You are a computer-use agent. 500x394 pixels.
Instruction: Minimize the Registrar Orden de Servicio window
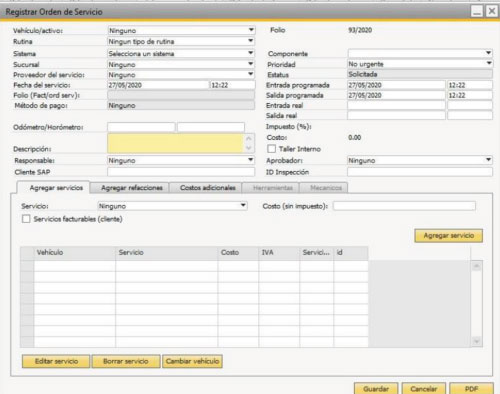tap(477, 12)
